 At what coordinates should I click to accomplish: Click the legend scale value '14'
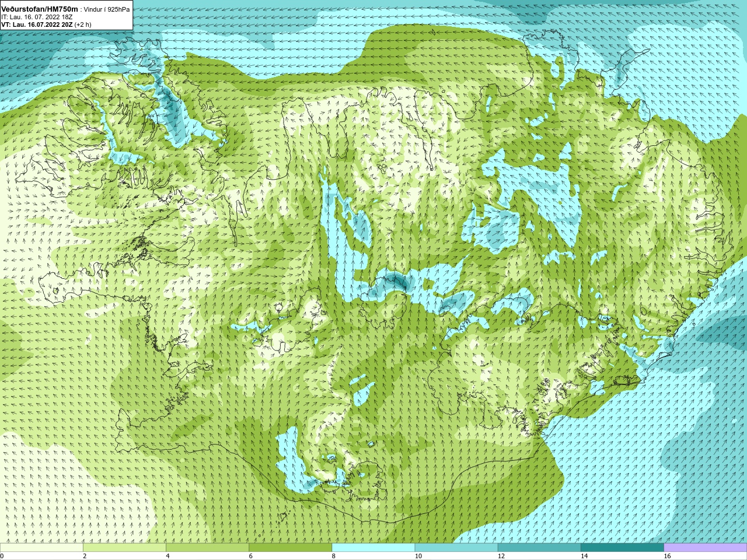coord(585,556)
